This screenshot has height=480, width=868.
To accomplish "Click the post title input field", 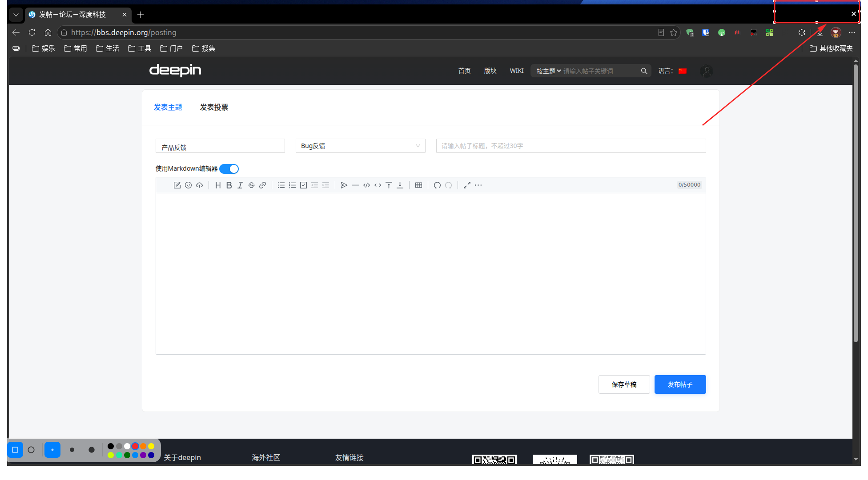I will coord(571,146).
